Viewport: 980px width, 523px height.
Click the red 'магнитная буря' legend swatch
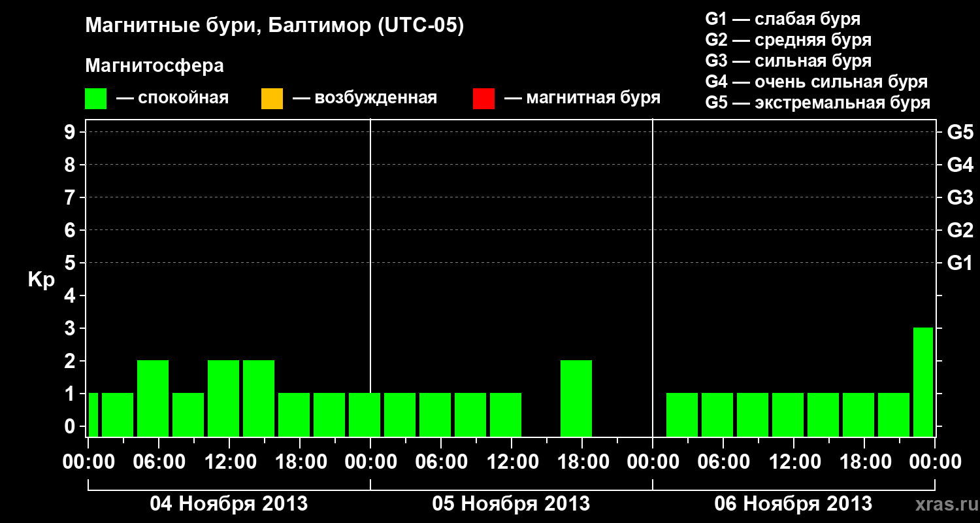tap(483, 99)
